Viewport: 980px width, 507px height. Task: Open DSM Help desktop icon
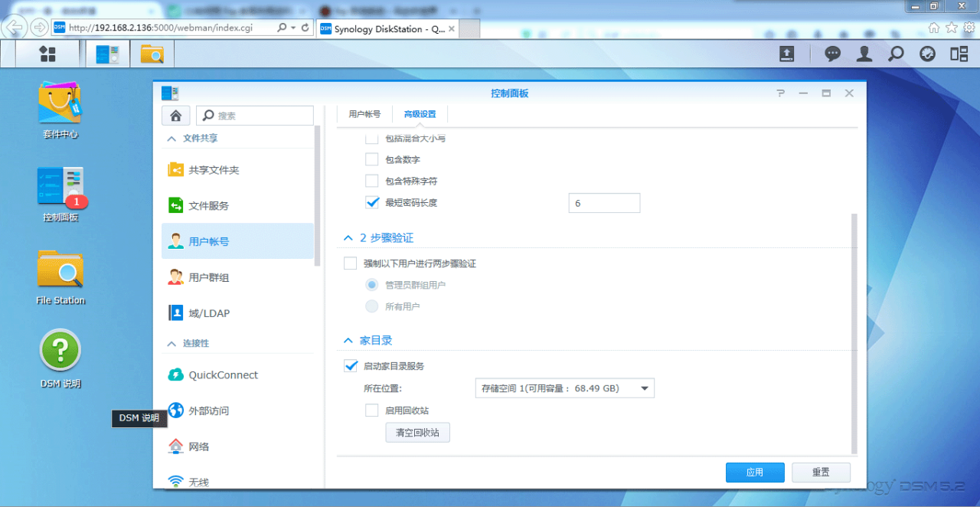[x=60, y=351]
